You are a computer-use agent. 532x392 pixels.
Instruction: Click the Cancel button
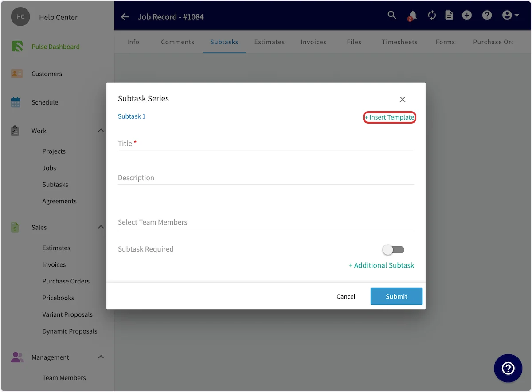346,296
